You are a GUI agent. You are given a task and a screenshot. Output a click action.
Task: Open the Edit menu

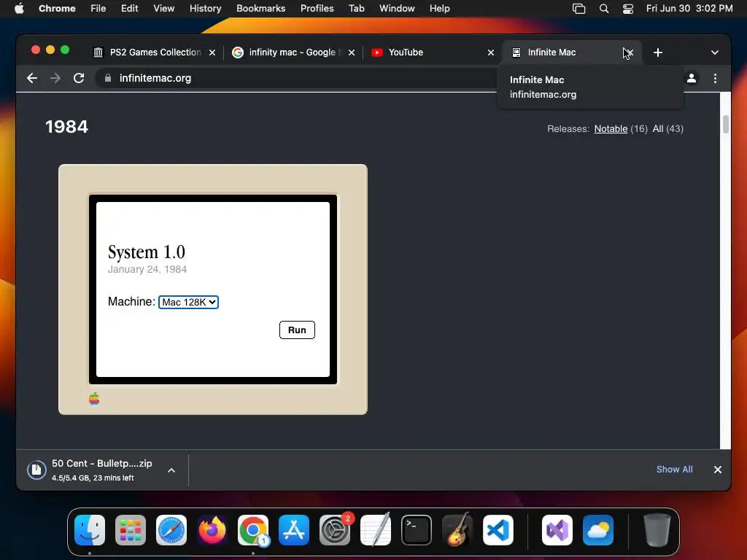tap(129, 9)
